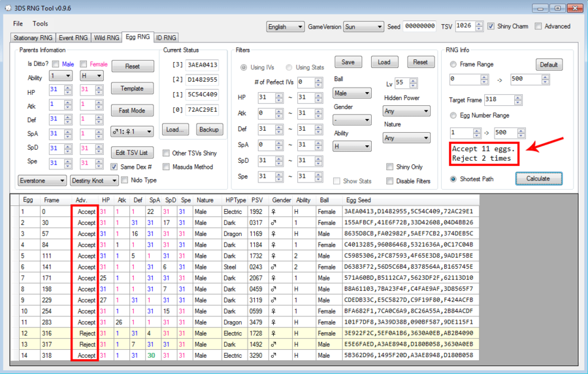Select the Using IVs radio button
This screenshot has width=588, height=374.
pos(244,67)
